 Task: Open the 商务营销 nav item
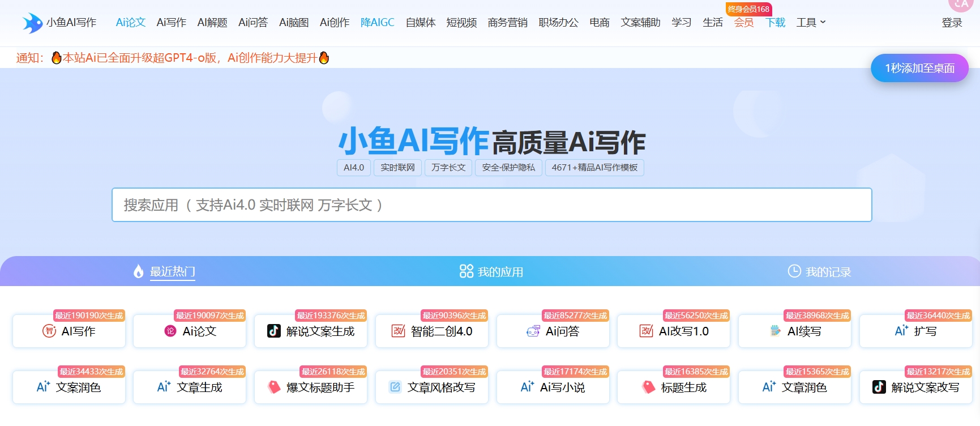pyautogui.click(x=507, y=23)
